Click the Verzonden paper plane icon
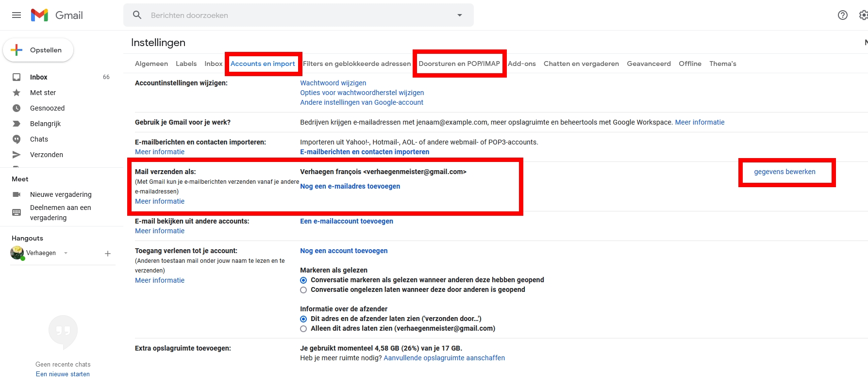 point(17,155)
